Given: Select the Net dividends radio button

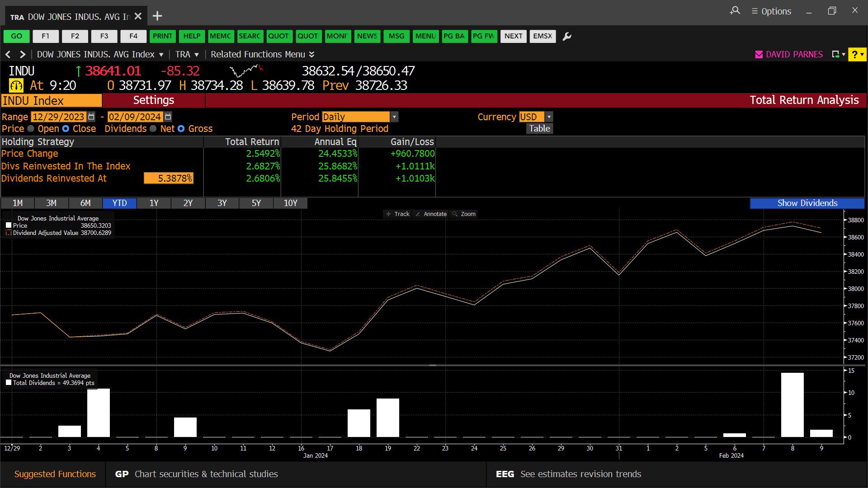Looking at the screenshot, I should [x=153, y=129].
